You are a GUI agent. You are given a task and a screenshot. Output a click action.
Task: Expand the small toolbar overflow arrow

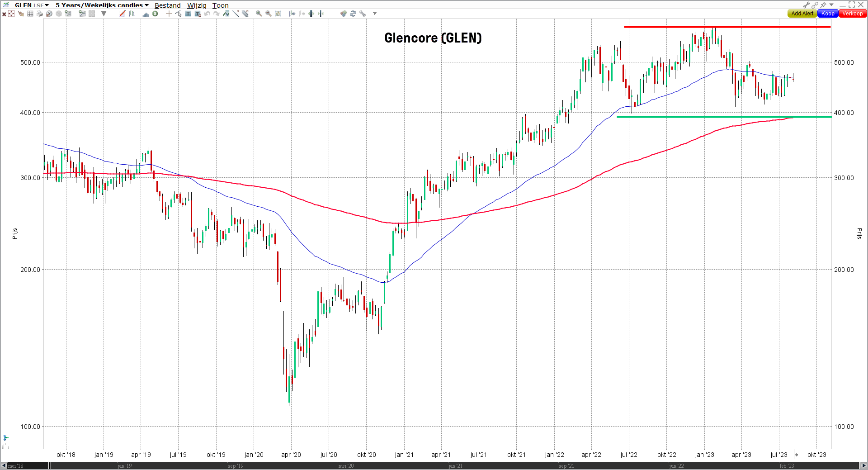click(x=375, y=14)
